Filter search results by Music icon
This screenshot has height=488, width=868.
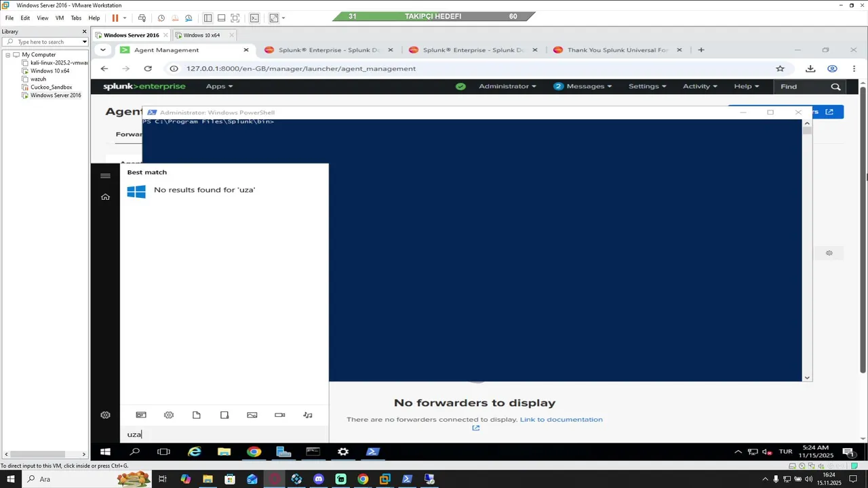(308, 415)
